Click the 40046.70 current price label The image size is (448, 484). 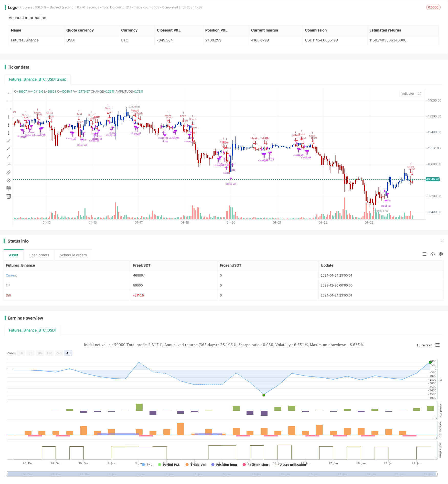[433, 179]
